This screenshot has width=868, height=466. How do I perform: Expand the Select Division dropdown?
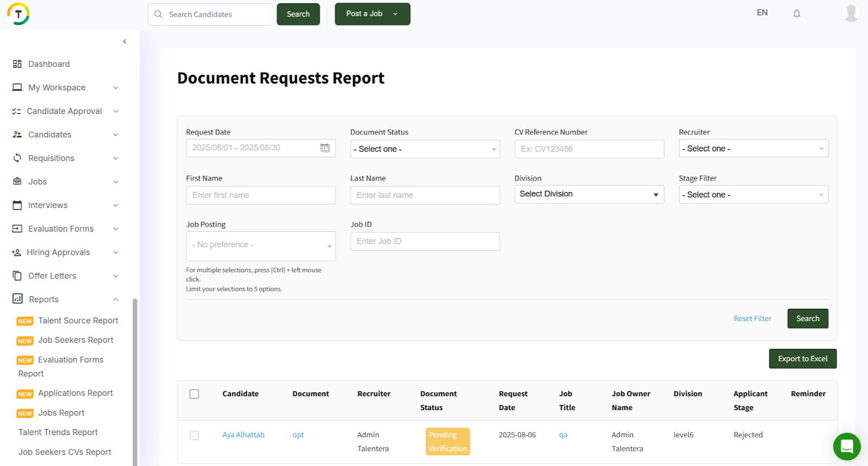coord(589,194)
